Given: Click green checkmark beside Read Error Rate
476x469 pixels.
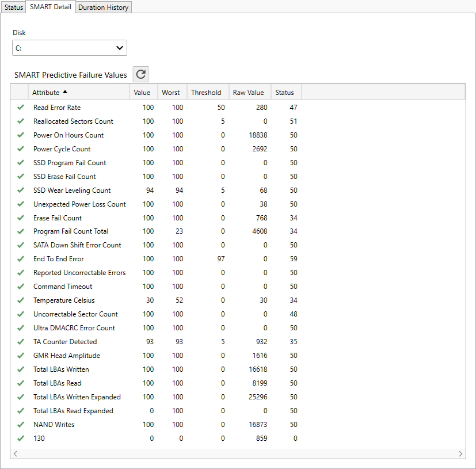Looking at the screenshot, I should point(21,108).
